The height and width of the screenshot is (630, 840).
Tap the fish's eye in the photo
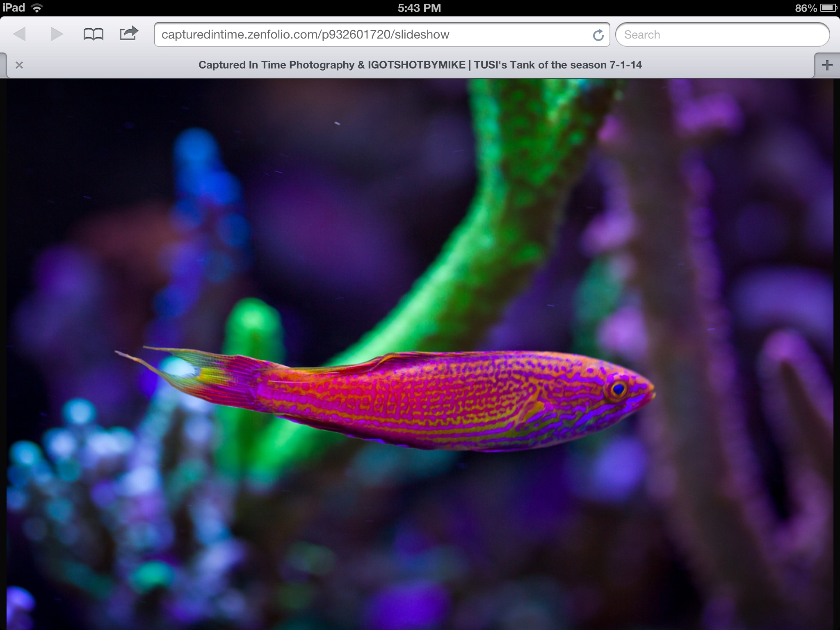[x=618, y=389]
